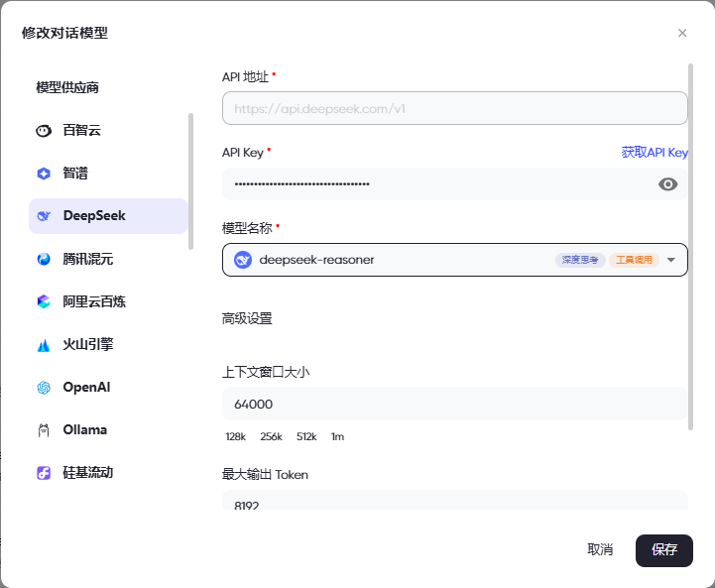Click the 取消 button
The image size is (715, 588).
(600, 549)
